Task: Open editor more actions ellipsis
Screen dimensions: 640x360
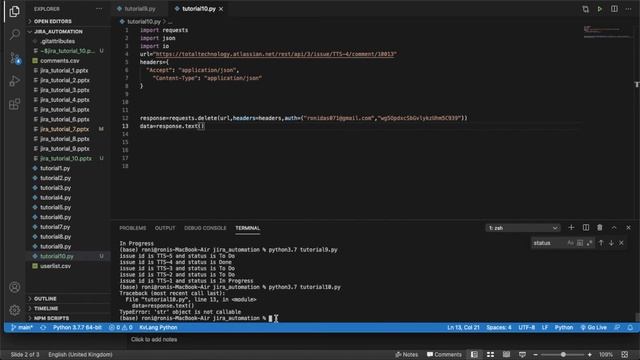Action: (628, 9)
